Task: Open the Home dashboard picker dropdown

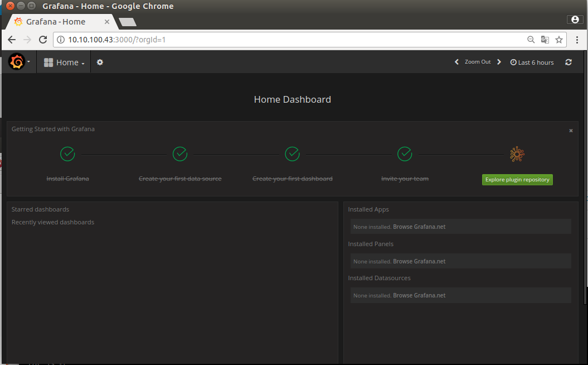Action: pyautogui.click(x=64, y=63)
